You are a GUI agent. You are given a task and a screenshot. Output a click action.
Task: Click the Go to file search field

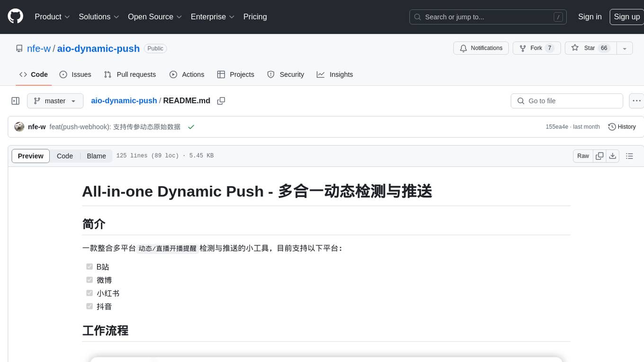click(x=567, y=101)
